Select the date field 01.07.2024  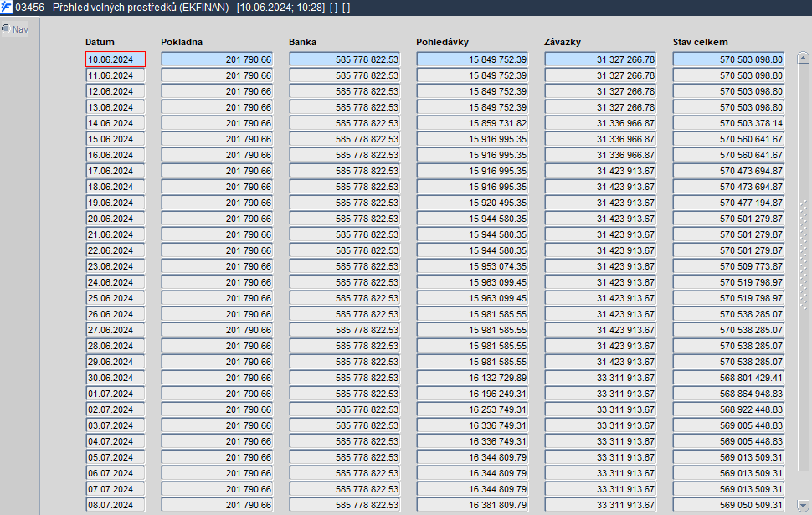point(116,394)
